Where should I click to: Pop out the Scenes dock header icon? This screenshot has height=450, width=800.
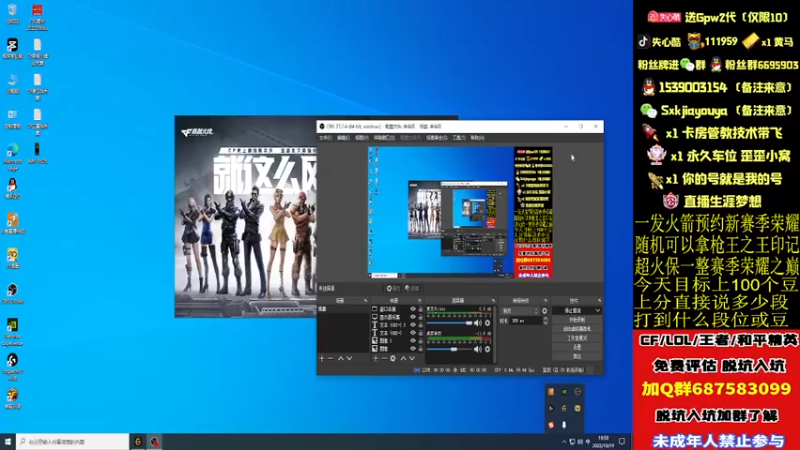[x=365, y=301]
